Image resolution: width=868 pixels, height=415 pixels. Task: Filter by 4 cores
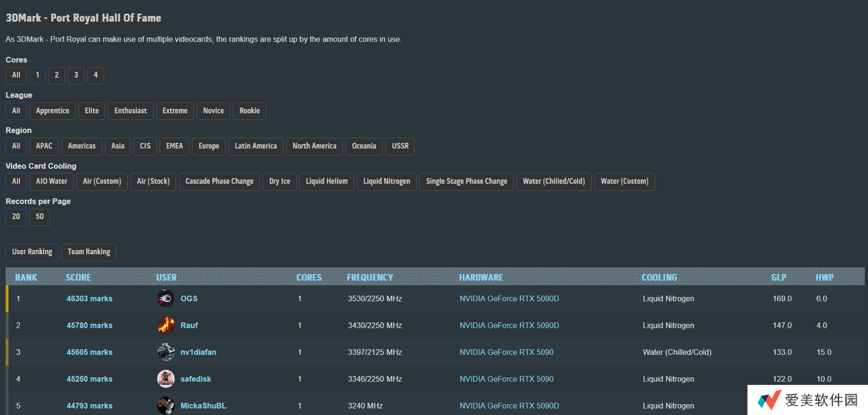coord(95,75)
